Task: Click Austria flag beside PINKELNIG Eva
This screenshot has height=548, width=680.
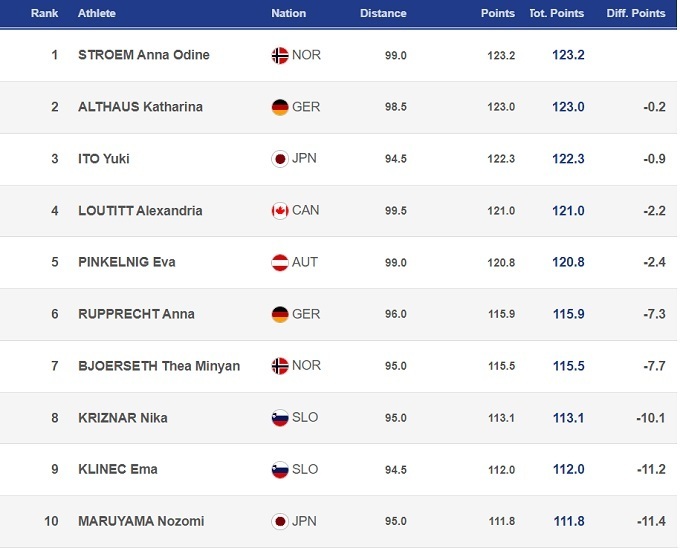Action: pyautogui.click(x=280, y=263)
